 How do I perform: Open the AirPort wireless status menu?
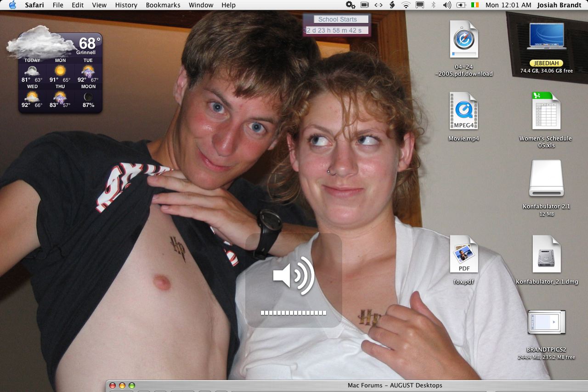click(x=406, y=5)
